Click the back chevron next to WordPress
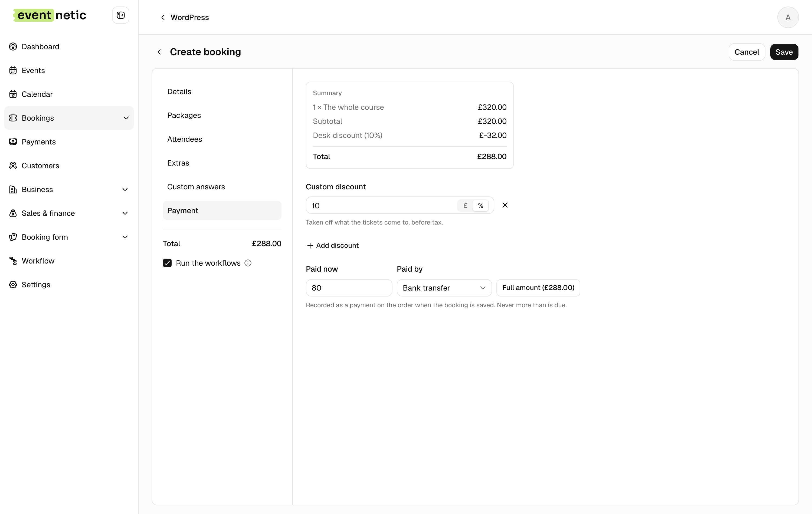Image resolution: width=812 pixels, height=514 pixels. point(163,17)
